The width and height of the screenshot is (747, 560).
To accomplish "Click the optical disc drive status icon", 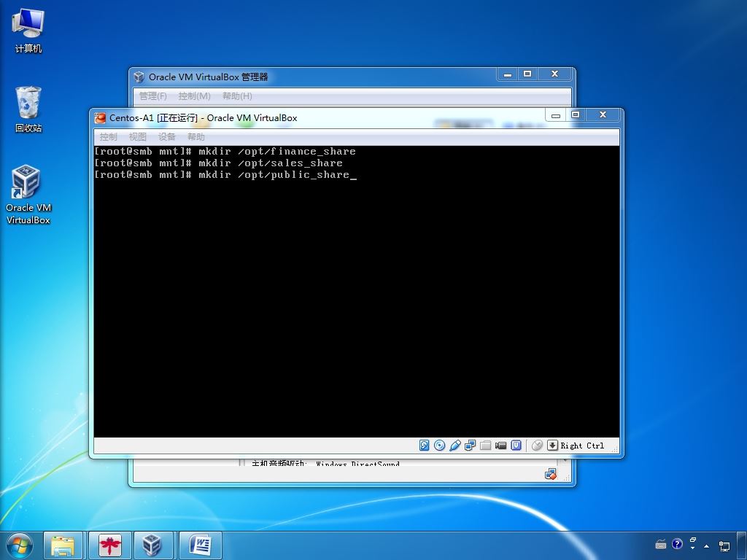I will coord(440,446).
